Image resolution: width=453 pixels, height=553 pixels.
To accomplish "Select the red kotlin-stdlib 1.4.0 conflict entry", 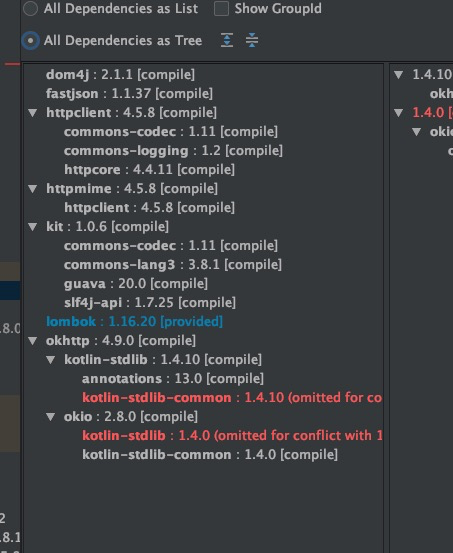I will pos(232,436).
